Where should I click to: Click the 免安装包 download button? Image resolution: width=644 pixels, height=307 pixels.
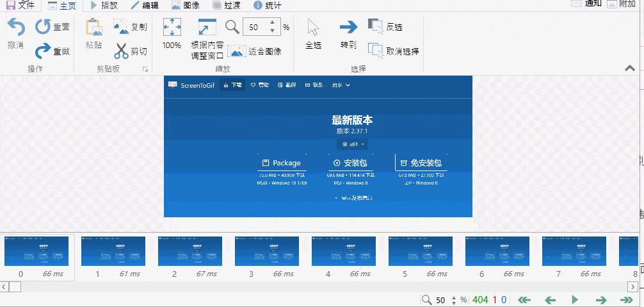pyautogui.click(x=421, y=163)
